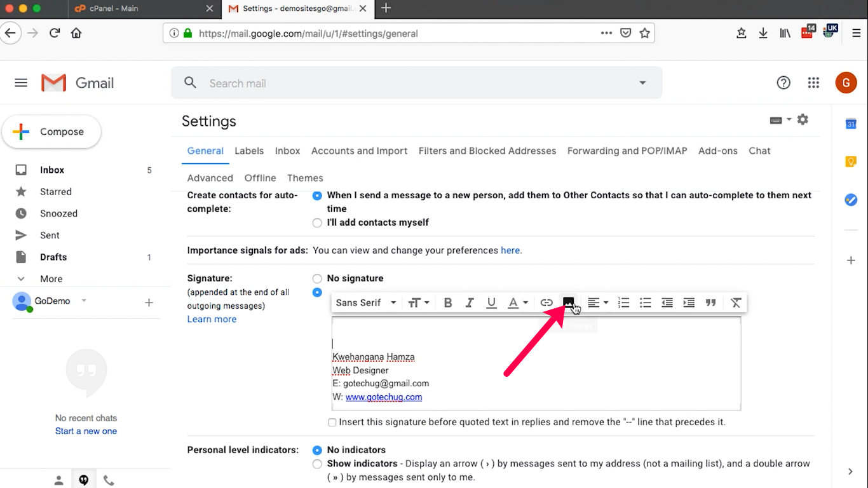
Task: Open www.gotechug.com link in signature
Action: click(384, 397)
